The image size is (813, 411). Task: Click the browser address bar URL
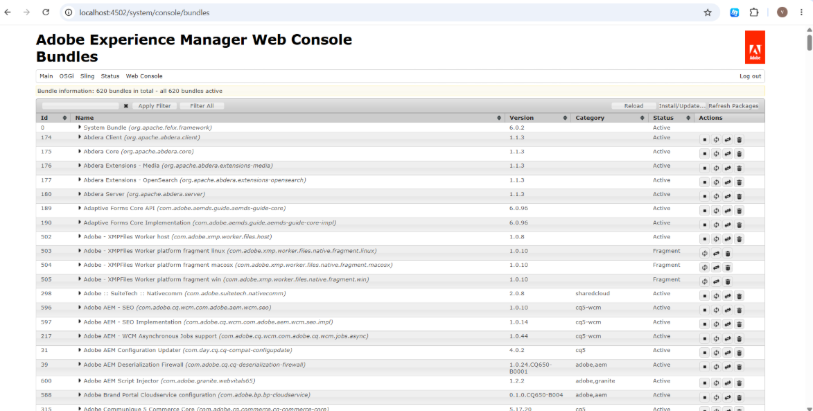click(144, 12)
